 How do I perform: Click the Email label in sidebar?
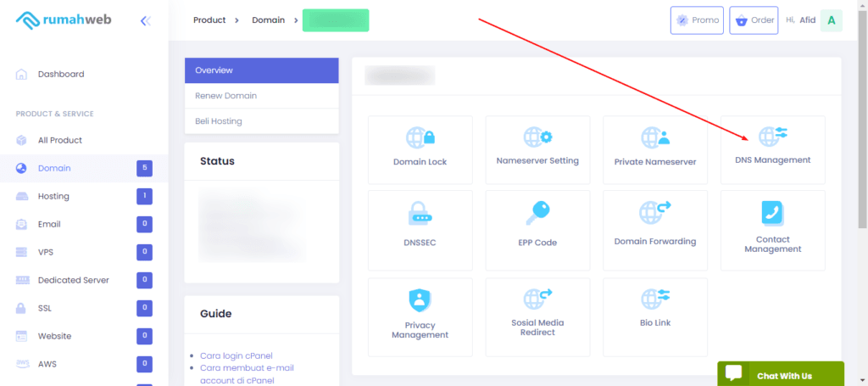click(49, 224)
